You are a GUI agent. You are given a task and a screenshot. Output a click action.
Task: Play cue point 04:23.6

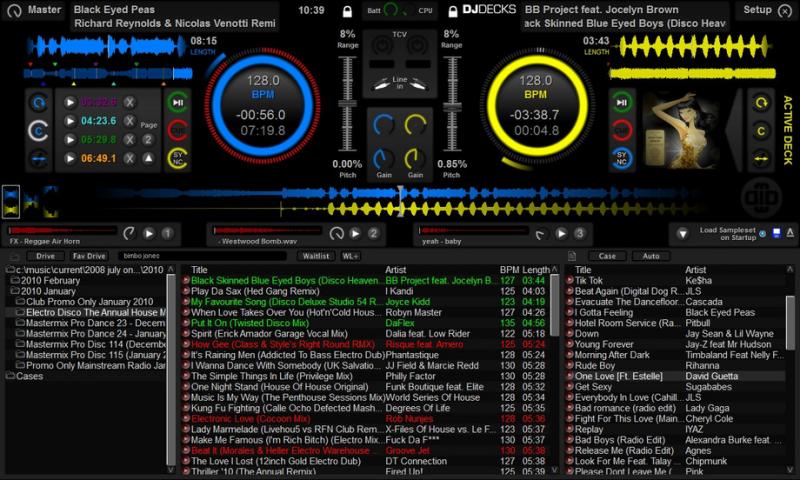70,121
